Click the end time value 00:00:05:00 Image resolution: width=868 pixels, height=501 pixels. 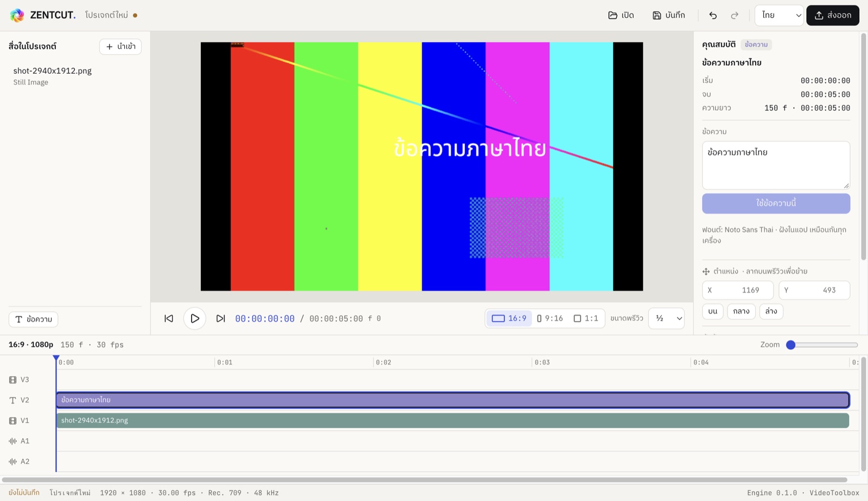pos(825,94)
